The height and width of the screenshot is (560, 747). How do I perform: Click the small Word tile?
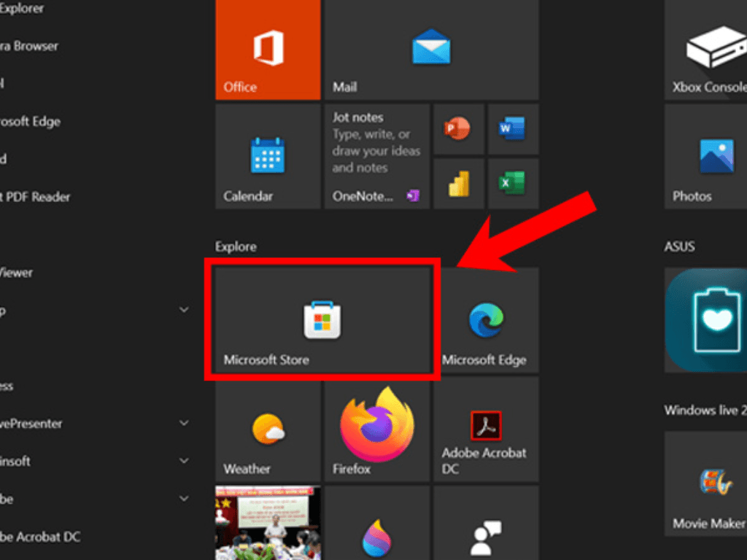coord(513,129)
